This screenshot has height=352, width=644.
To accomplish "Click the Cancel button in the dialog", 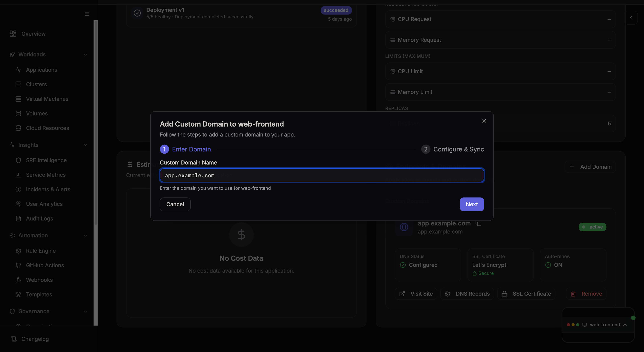I will click(x=175, y=204).
